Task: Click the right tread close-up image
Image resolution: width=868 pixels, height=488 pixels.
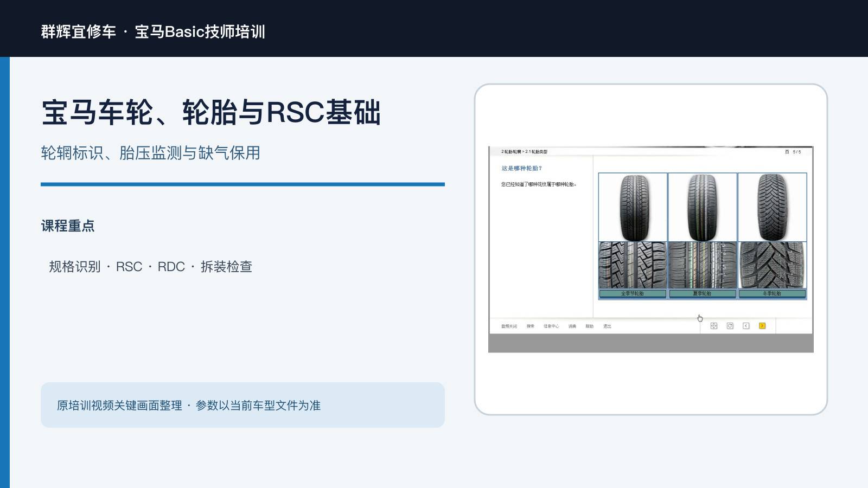Action: (x=772, y=265)
